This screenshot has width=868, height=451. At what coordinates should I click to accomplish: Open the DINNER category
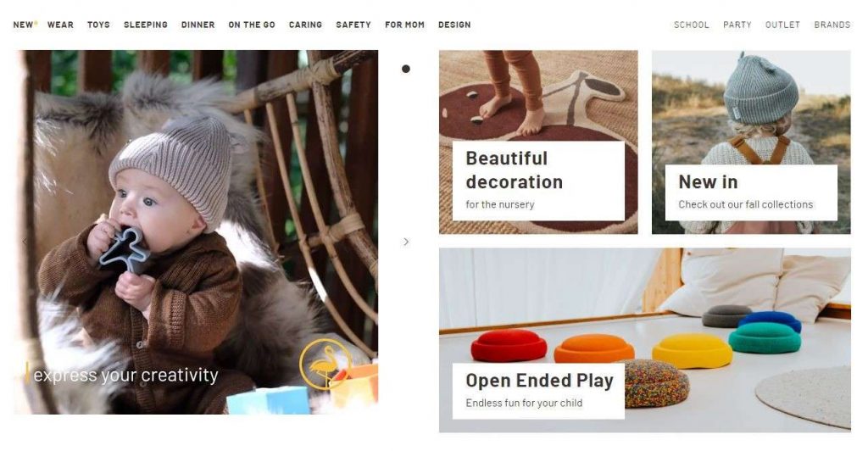(198, 25)
